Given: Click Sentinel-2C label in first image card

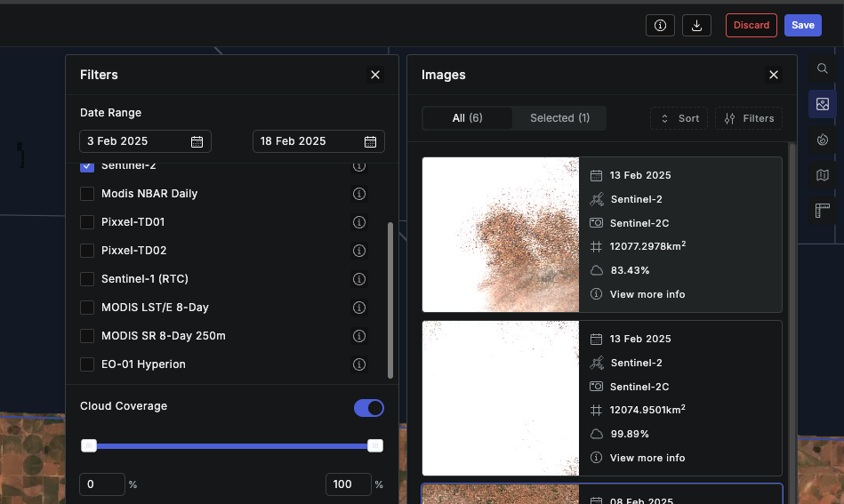Looking at the screenshot, I should (x=639, y=223).
